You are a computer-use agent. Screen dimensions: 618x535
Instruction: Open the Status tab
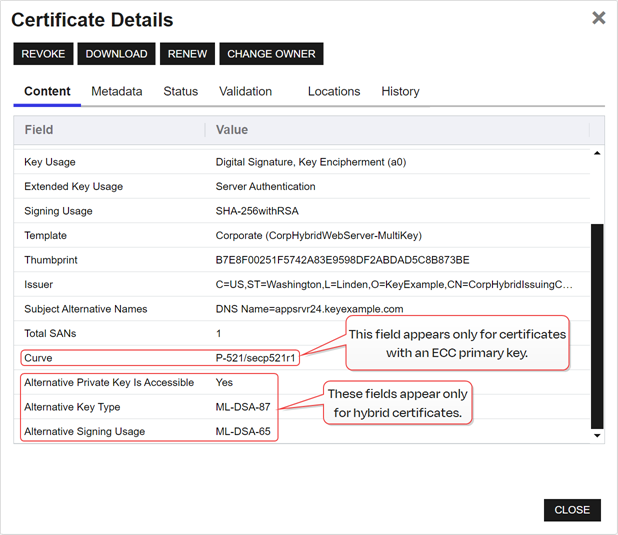point(180,91)
